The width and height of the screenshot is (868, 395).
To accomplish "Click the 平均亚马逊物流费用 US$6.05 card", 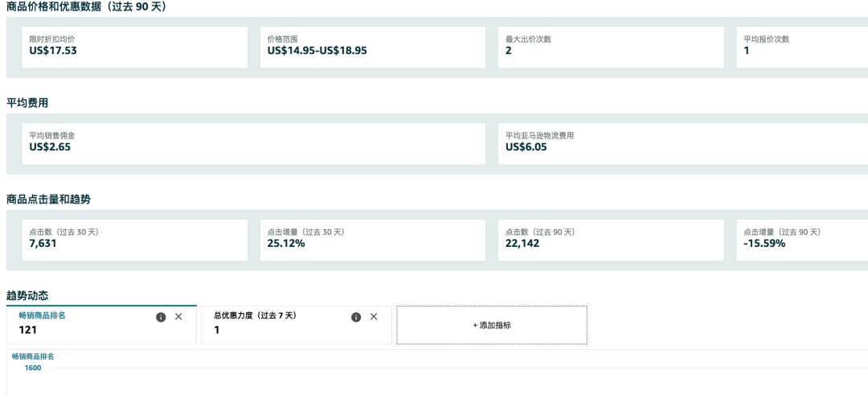I will pyautogui.click(x=683, y=144).
